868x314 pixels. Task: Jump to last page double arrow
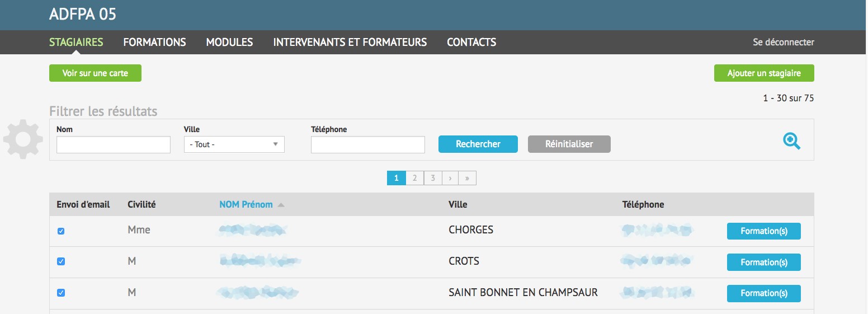click(467, 178)
